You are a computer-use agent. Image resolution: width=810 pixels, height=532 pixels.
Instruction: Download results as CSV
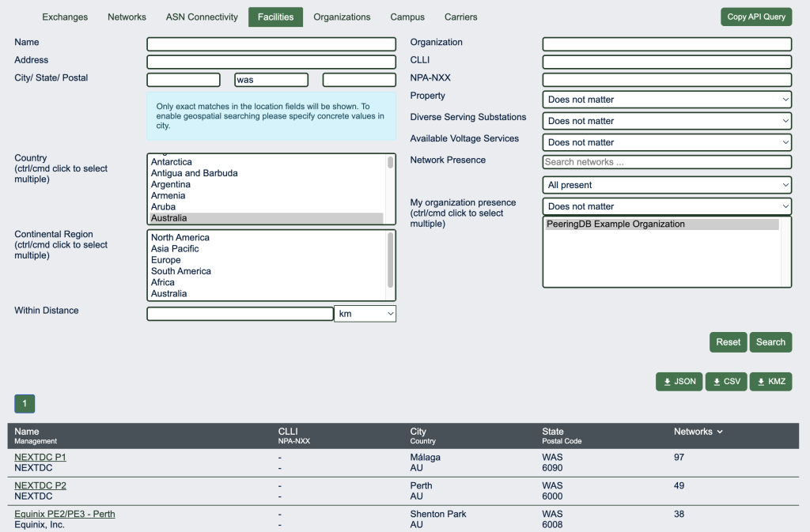pos(726,381)
